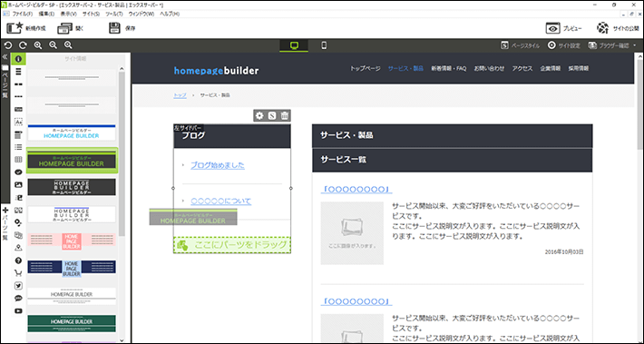Click the middle magnifier zoom icon
The height and width of the screenshot is (344, 644).
pos(53,45)
